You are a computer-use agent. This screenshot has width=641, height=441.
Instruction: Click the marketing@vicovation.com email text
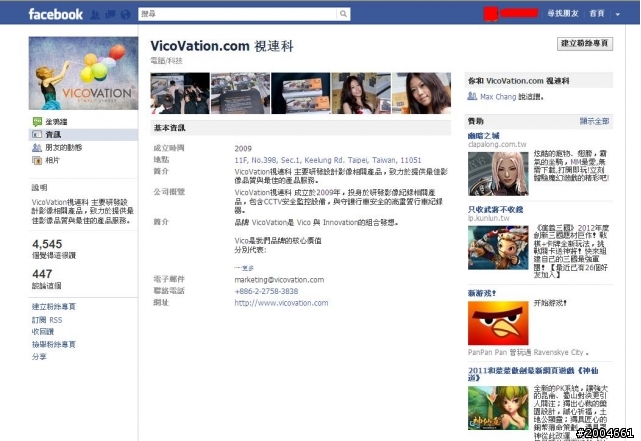click(279, 280)
